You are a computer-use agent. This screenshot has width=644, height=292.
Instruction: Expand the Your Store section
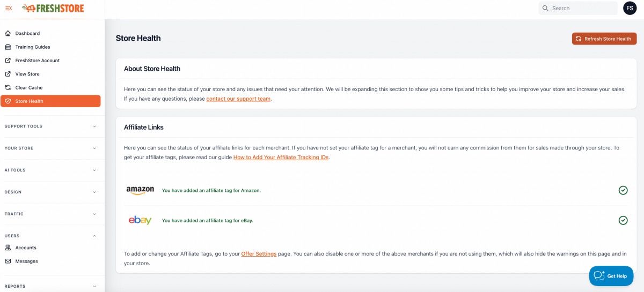click(50, 148)
